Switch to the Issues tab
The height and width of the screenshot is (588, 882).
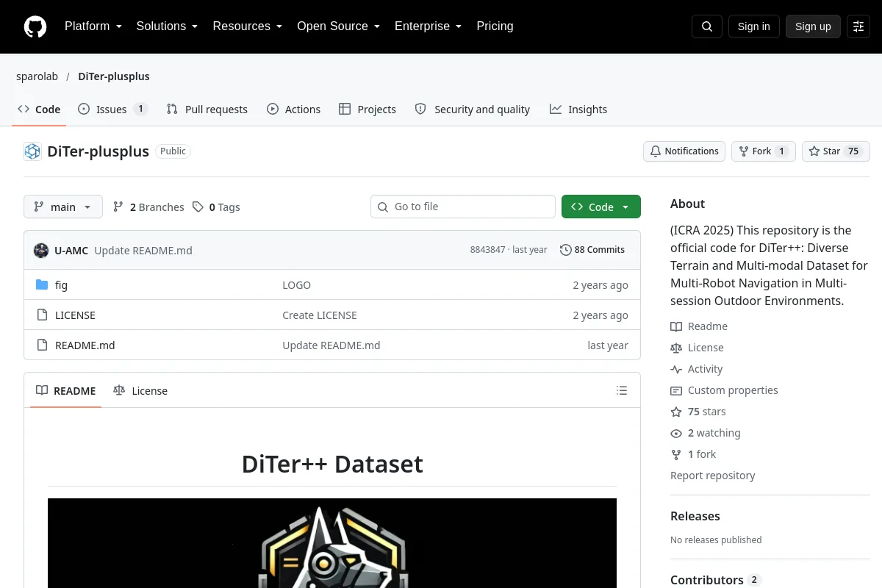(x=112, y=110)
